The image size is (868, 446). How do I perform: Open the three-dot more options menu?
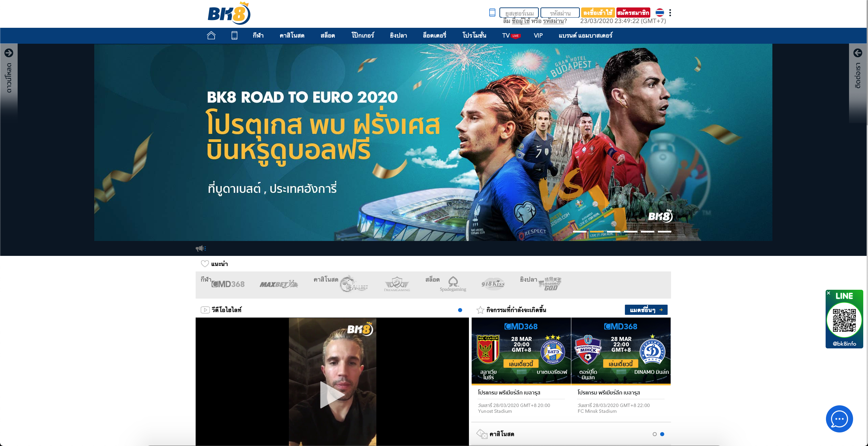point(670,13)
